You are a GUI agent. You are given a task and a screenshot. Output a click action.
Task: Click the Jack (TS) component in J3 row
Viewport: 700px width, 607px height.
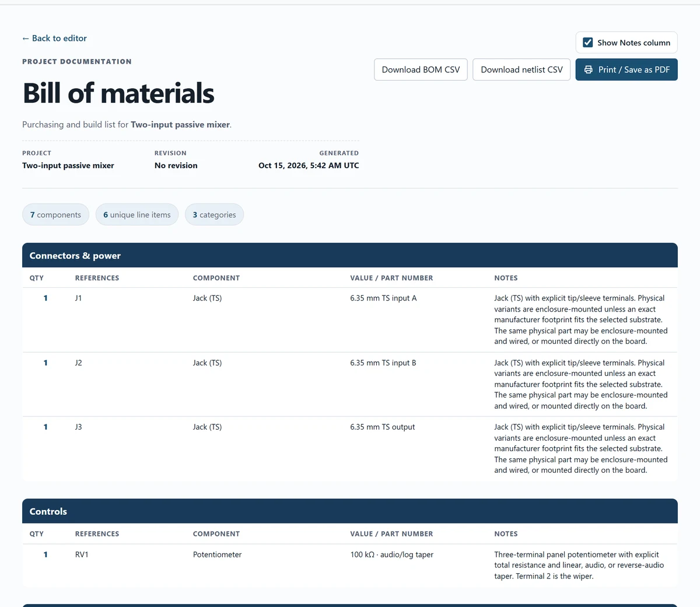(207, 427)
